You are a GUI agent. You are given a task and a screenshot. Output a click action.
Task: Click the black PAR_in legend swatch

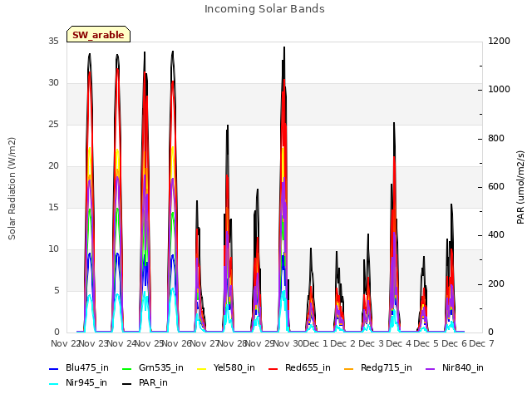pyautogui.click(x=126, y=384)
